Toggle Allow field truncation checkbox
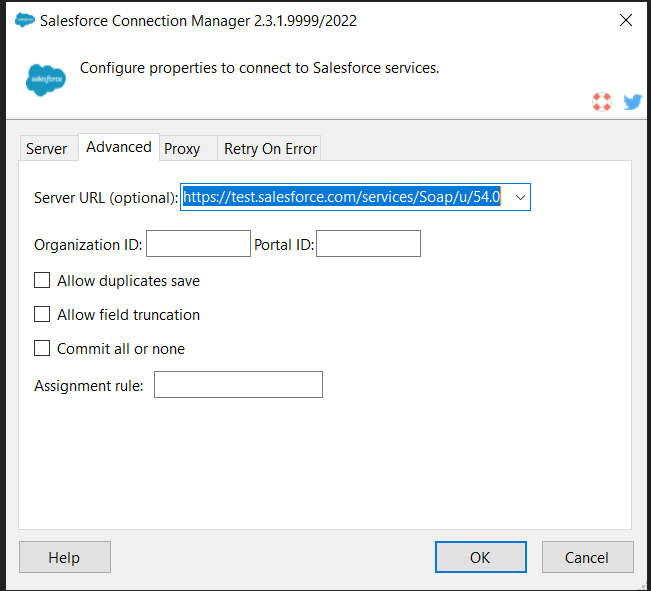 click(x=42, y=314)
